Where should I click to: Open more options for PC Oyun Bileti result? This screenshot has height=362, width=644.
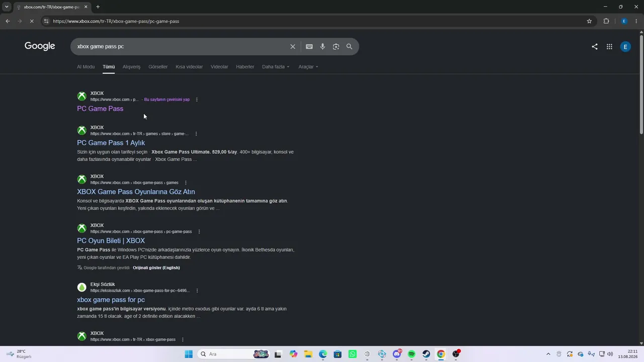[199, 232]
